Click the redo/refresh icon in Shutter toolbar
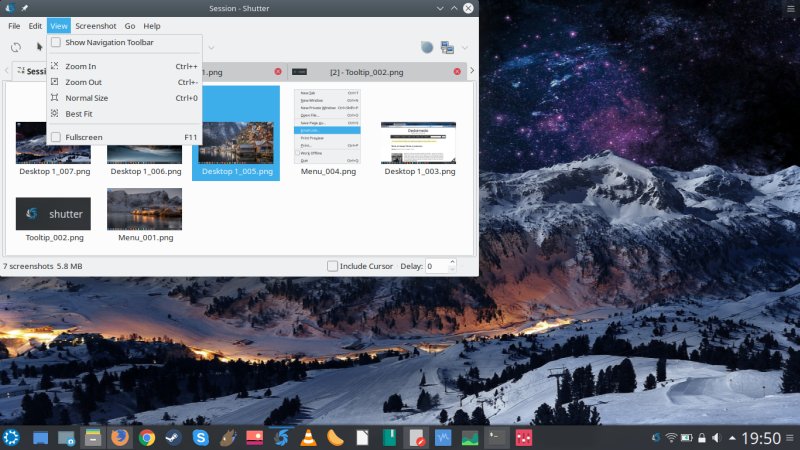The width and height of the screenshot is (800, 450). tap(16, 47)
